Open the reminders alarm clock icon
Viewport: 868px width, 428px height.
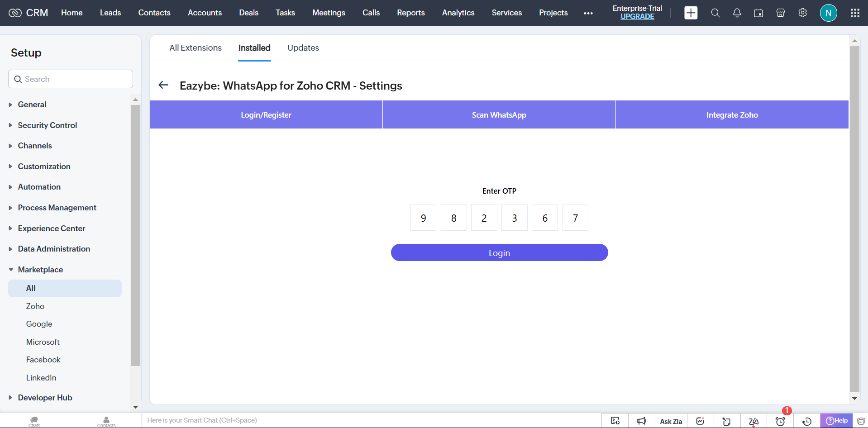[x=780, y=421]
